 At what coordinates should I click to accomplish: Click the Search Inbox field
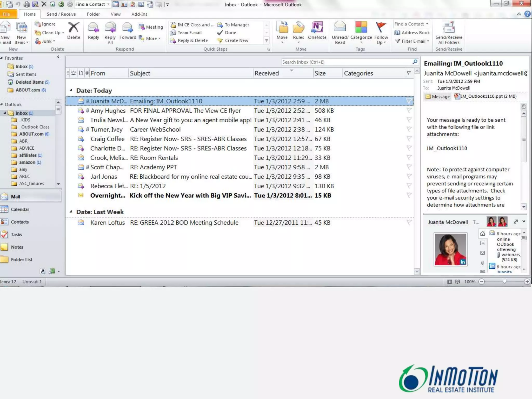[345, 62]
